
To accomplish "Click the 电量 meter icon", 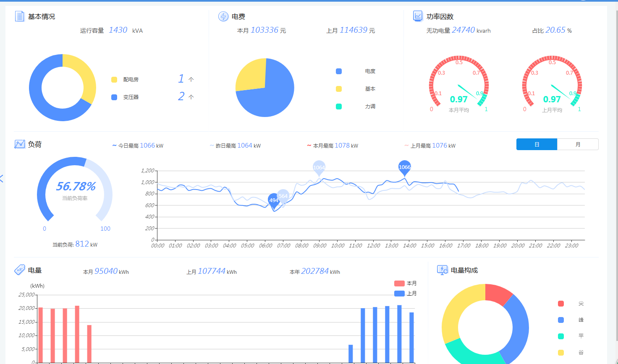I will [20, 270].
